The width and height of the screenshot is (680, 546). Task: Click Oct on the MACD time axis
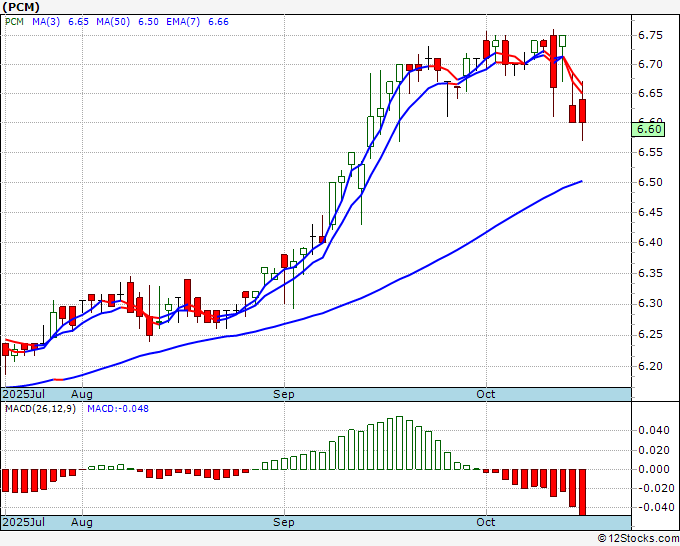tap(486, 522)
